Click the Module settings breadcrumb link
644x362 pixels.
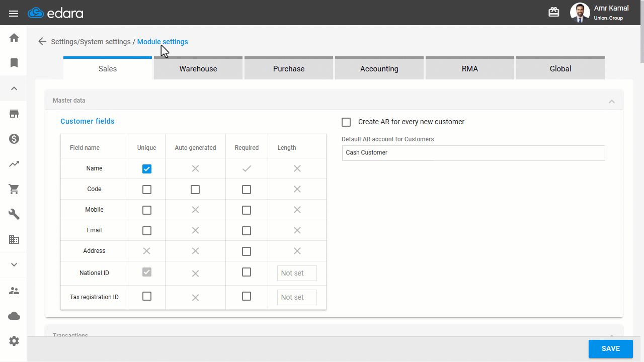[x=163, y=42]
